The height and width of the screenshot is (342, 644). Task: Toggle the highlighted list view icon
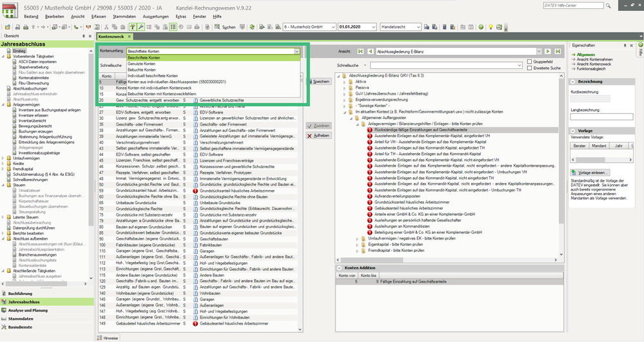173,27
